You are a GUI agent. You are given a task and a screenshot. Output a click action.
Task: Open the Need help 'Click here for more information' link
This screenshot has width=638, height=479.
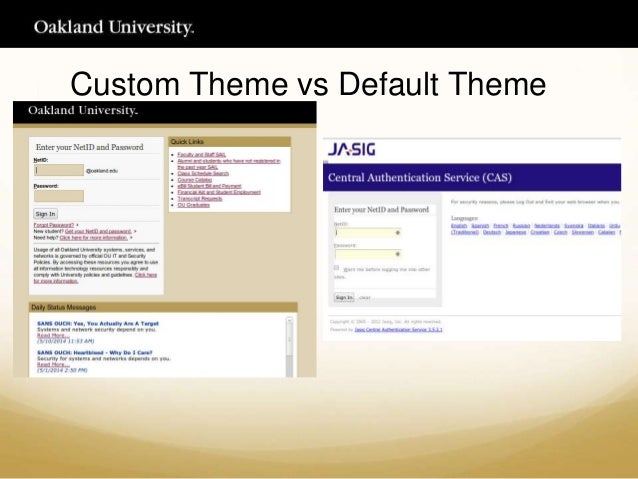click(x=94, y=238)
